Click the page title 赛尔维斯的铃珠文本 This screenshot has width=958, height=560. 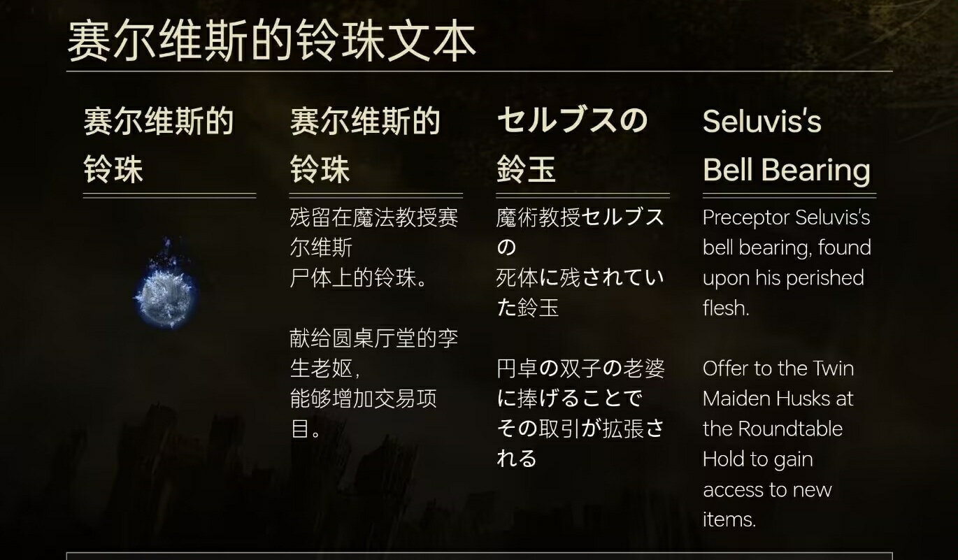[x=272, y=41]
